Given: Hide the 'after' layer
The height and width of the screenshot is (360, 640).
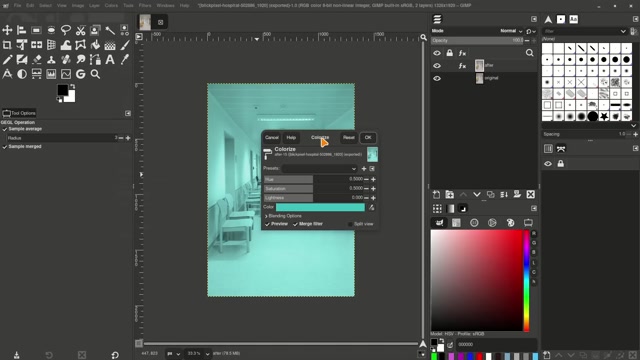Looking at the screenshot, I should pyautogui.click(x=437, y=66).
